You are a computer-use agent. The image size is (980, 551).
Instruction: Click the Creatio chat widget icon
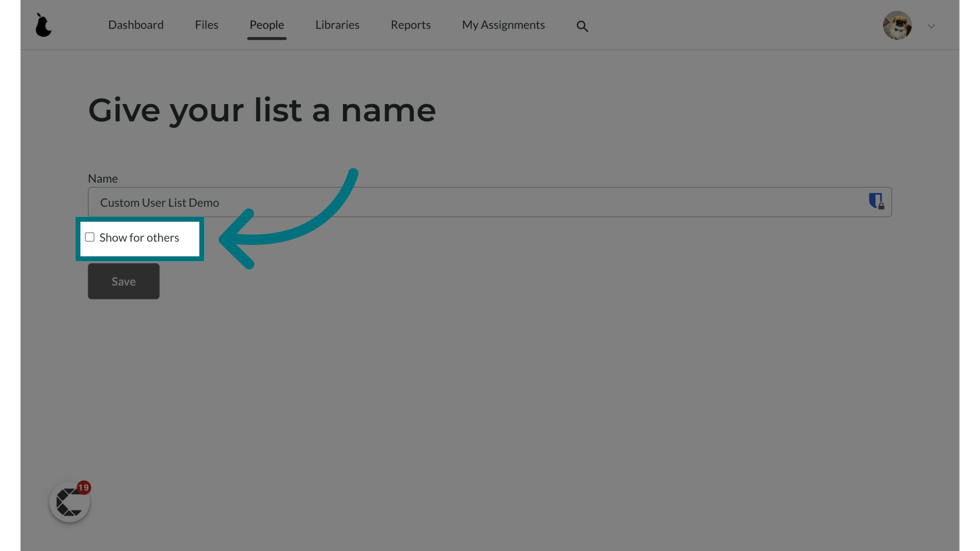point(69,503)
